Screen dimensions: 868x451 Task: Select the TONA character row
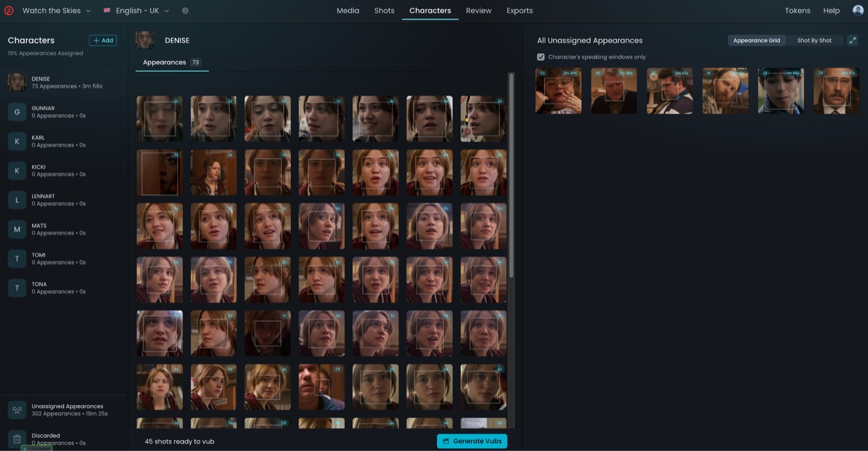coord(63,288)
